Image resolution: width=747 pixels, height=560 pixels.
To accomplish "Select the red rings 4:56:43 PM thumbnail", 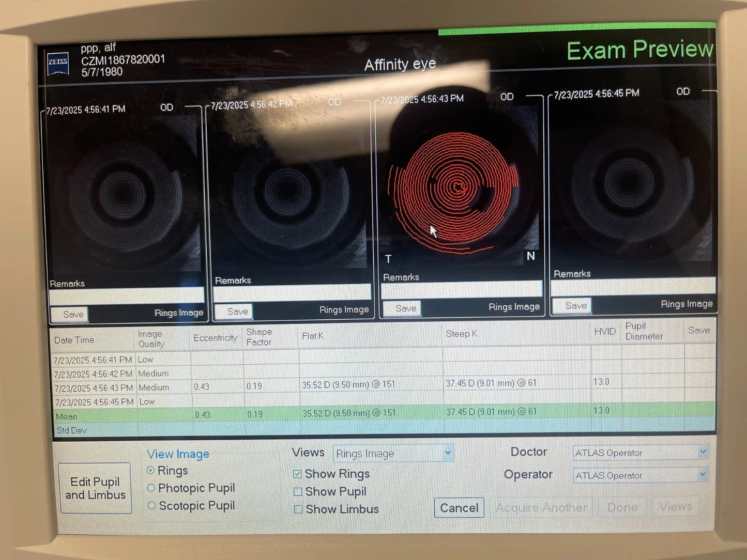I will pos(459,185).
